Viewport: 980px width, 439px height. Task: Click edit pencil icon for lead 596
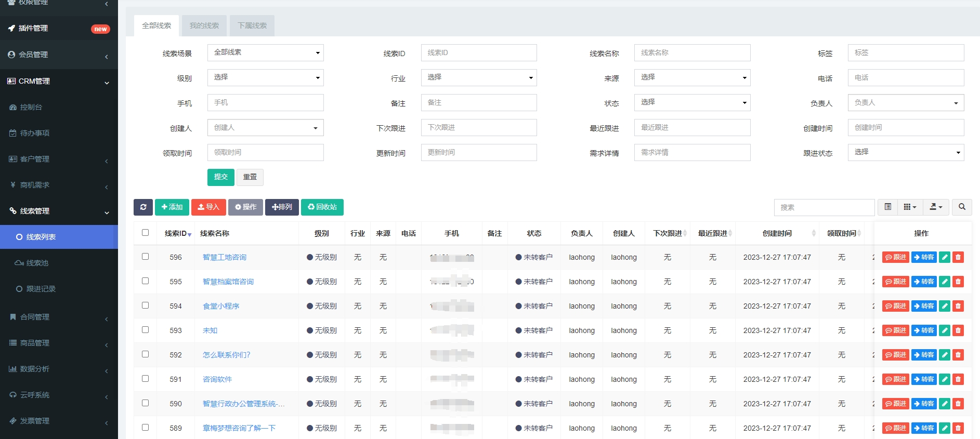[945, 257]
